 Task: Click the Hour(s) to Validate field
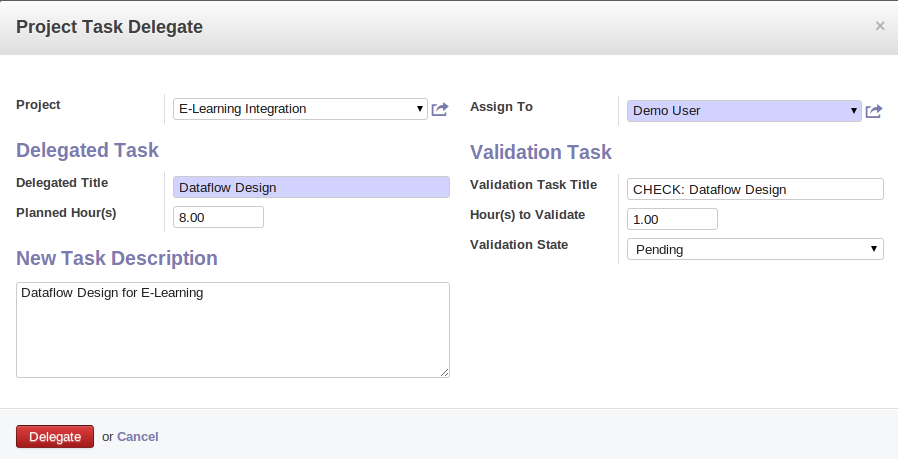click(671, 219)
